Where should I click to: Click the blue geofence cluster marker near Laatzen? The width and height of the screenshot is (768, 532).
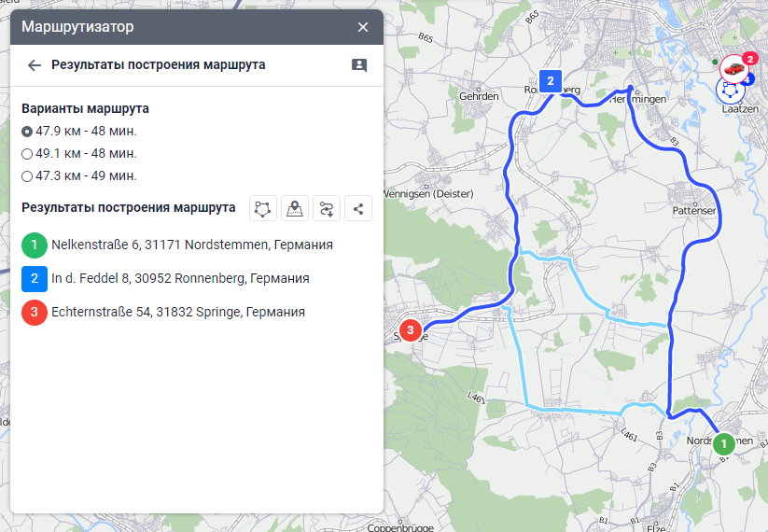coord(729,90)
